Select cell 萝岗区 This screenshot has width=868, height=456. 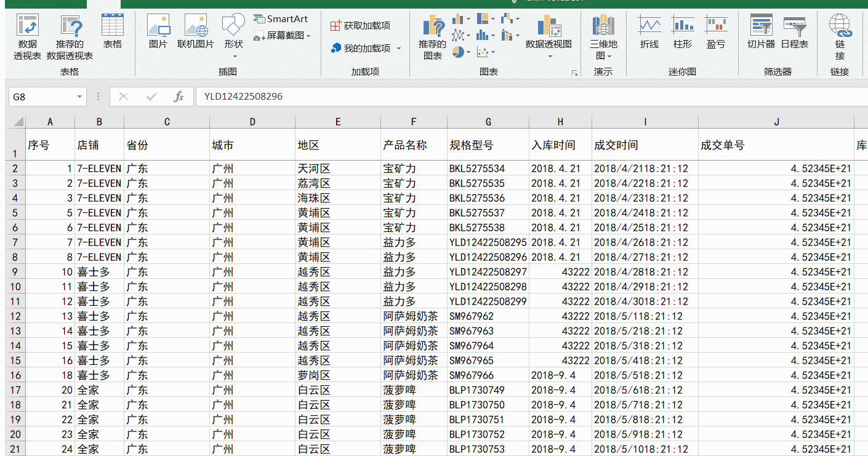click(338, 375)
